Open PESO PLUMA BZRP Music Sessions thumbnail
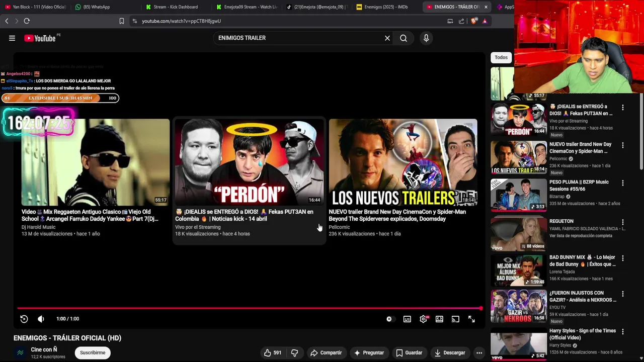644x362 pixels. 519,195
